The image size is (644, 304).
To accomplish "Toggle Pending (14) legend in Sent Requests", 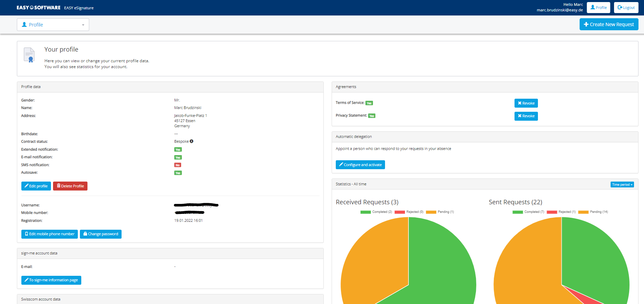I will 593,212.
